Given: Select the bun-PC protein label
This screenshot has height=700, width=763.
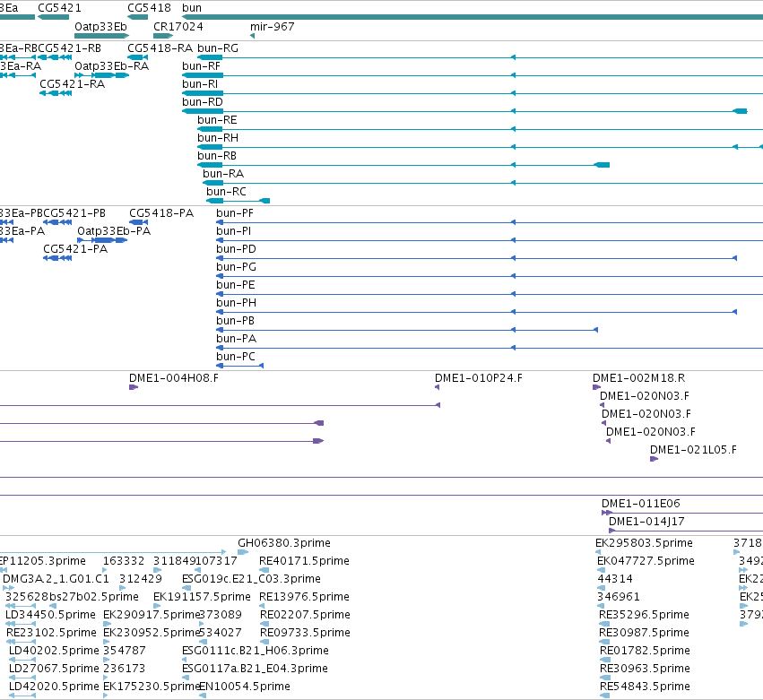Looking at the screenshot, I should pyautogui.click(x=236, y=357).
